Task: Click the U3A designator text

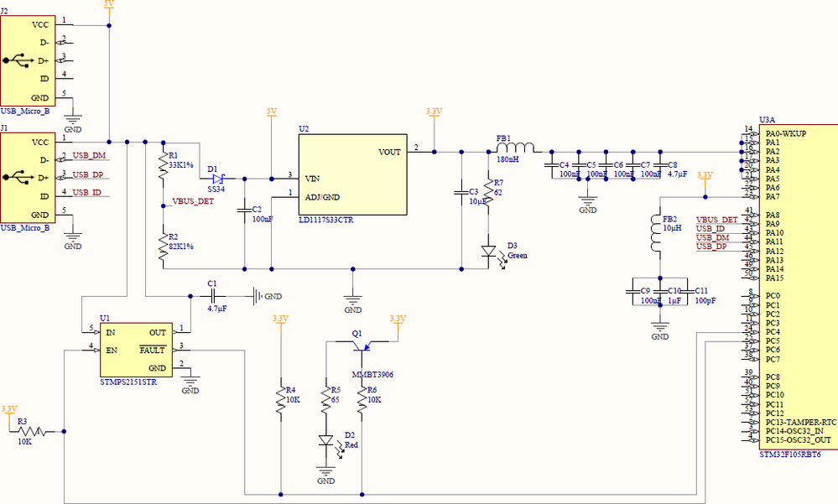Action: [767, 120]
